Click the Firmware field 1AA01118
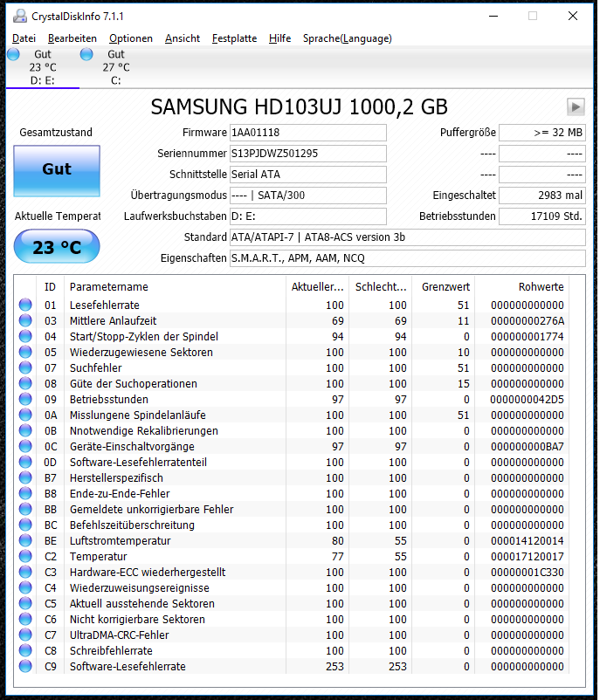This screenshot has height=700, width=600. [x=307, y=133]
